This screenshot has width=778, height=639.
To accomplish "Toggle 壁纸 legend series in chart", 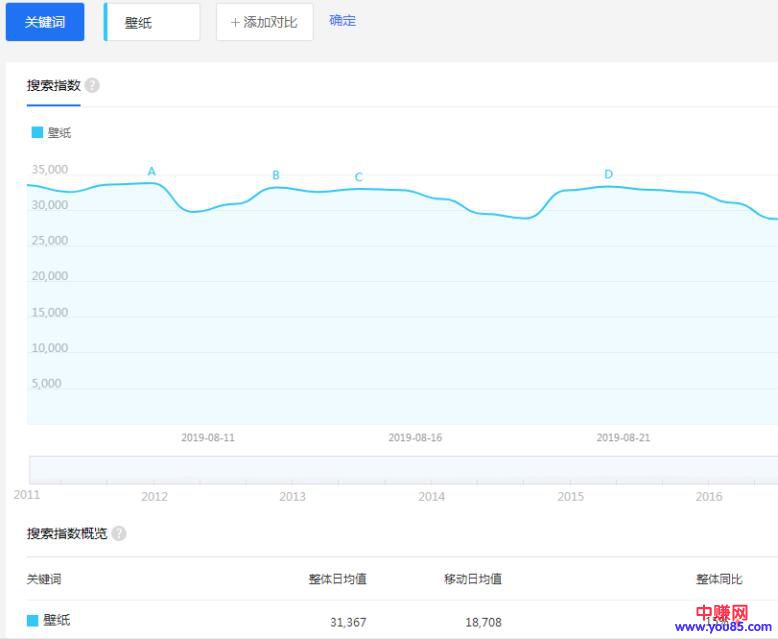I will (x=51, y=132).
